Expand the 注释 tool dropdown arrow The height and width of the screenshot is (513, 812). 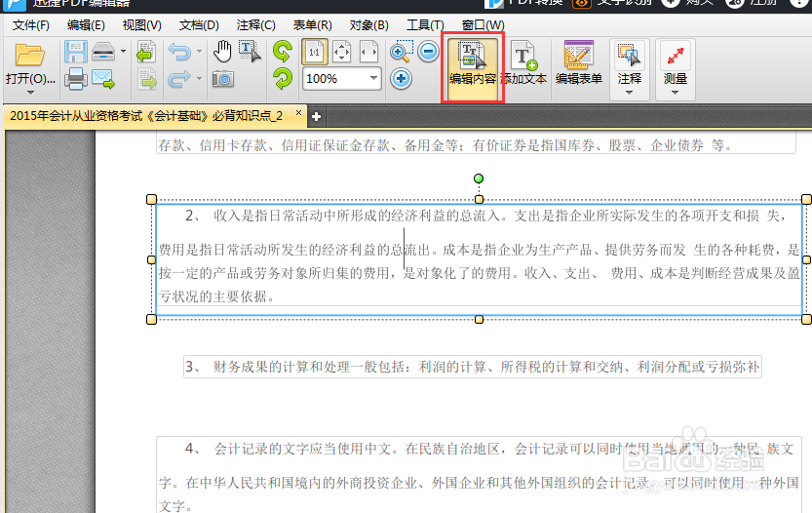click(629, 93)
